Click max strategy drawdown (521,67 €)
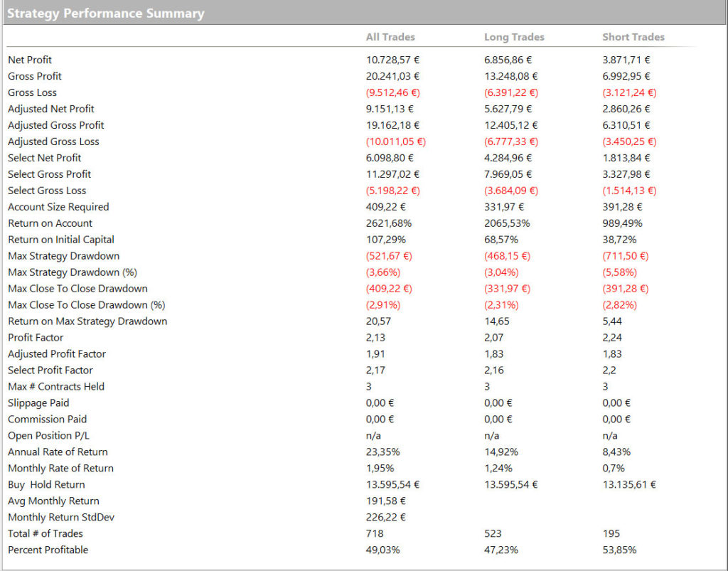This screenshot has width=728, height=571. tap(389, 256)
